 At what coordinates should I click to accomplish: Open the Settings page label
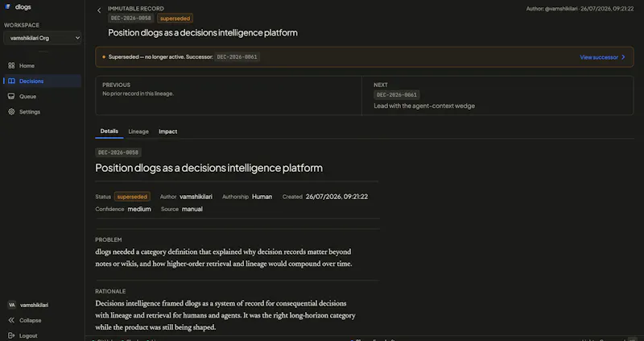(30, 112)
